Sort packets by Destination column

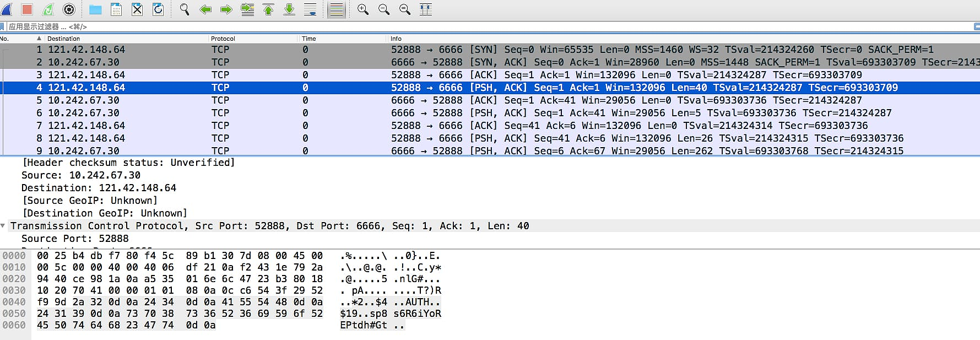click(x=63, y=39)
